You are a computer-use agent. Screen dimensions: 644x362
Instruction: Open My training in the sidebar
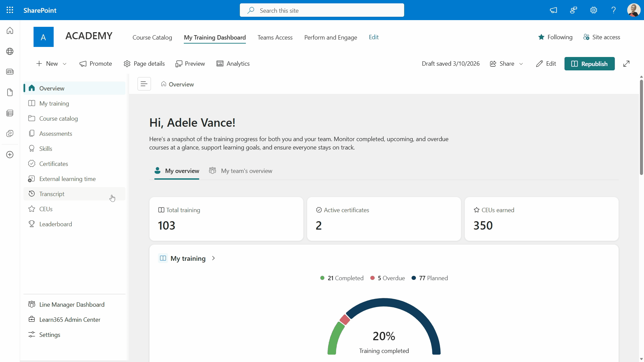74,103
